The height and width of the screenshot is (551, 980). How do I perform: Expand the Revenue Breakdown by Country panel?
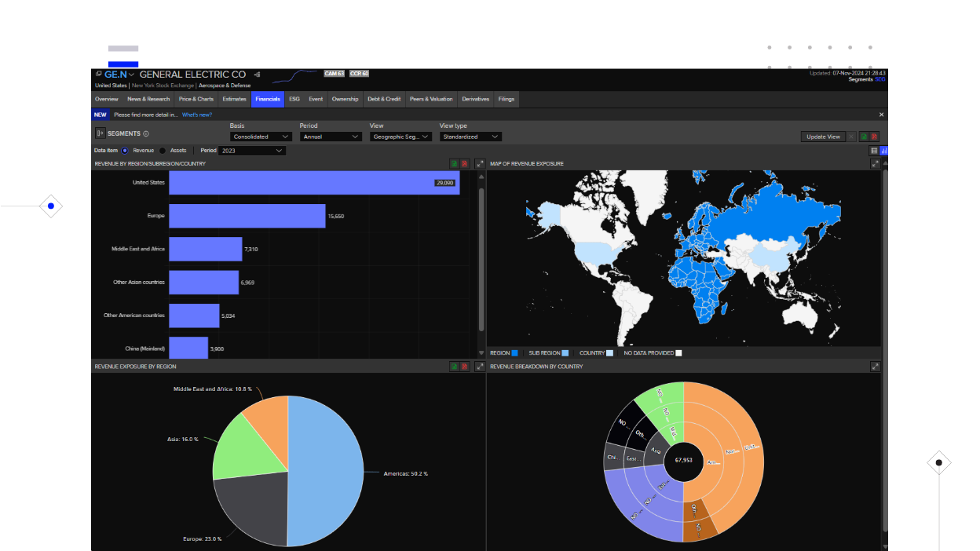(x=875, y=366)
